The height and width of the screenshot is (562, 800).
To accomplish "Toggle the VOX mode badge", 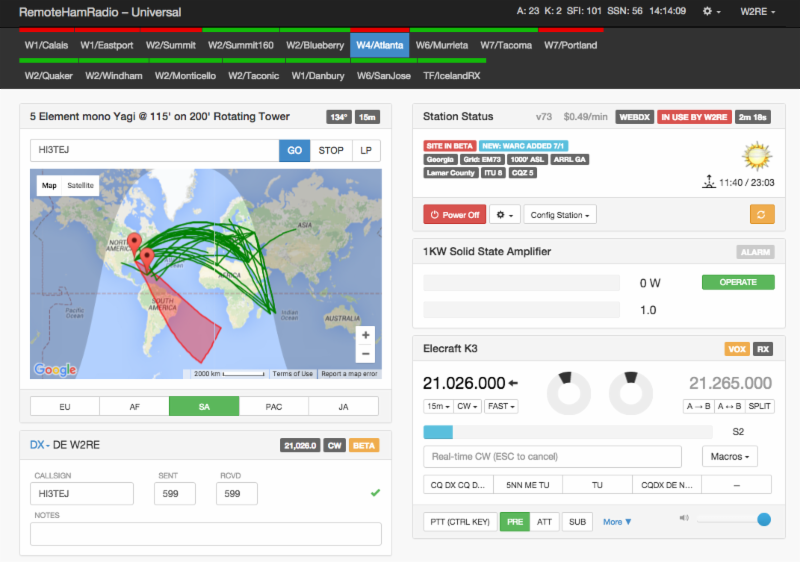I will [736, 349].
